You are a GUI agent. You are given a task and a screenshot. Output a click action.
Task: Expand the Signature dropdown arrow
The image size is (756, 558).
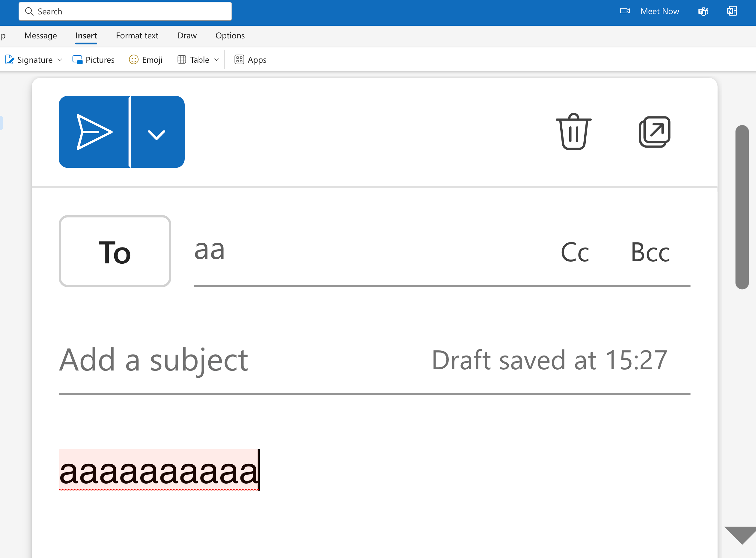coord(60,60)
